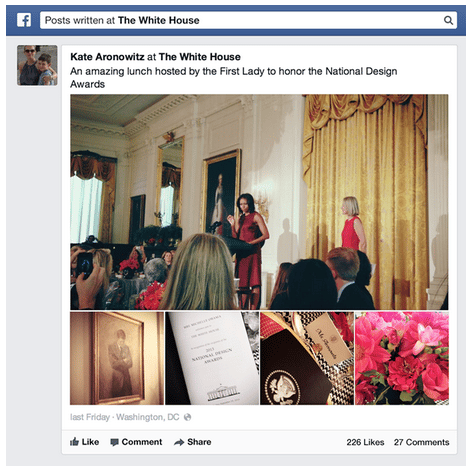Open the place card and plate thumbnail
470x471 pixels.
tap(307, 358)
